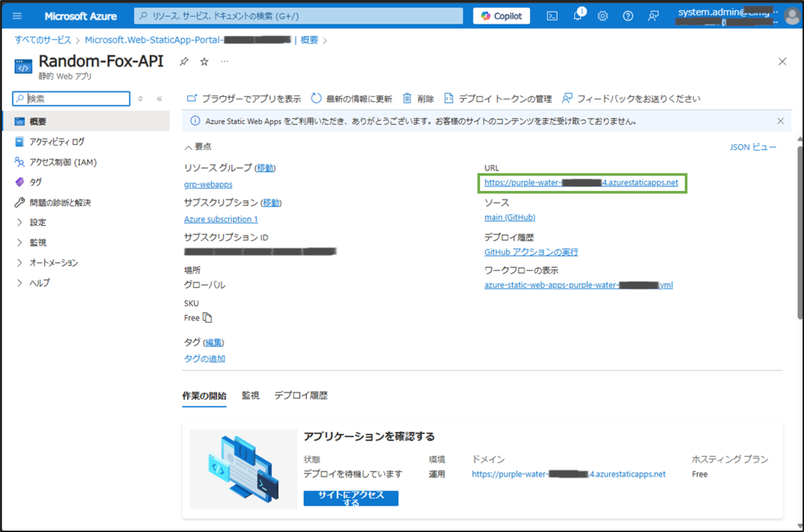Open the feedback icon in header

coord(653,16)
